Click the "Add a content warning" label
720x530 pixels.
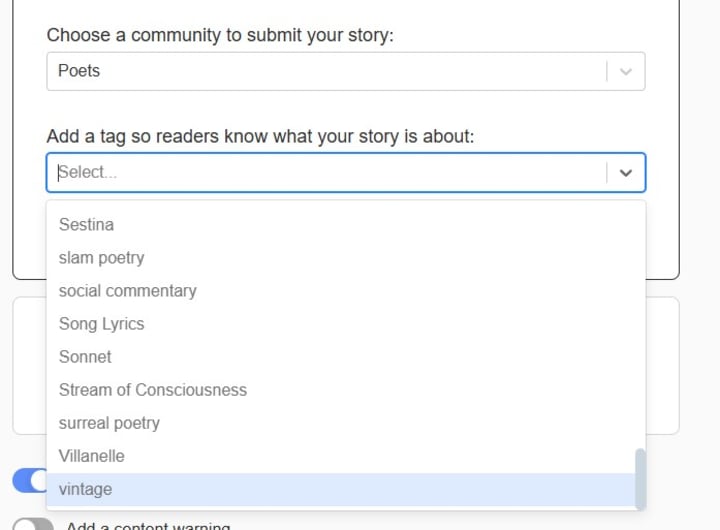[x=148, y=526]
